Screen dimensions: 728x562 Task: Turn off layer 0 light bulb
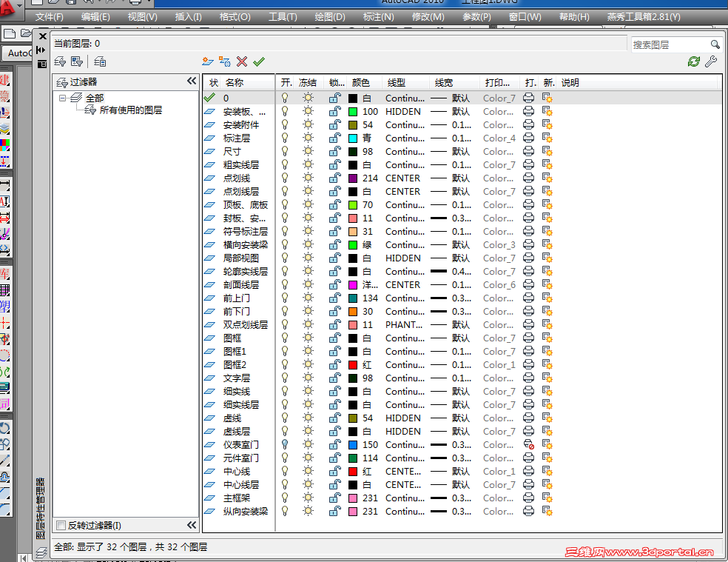click(285, 98)
